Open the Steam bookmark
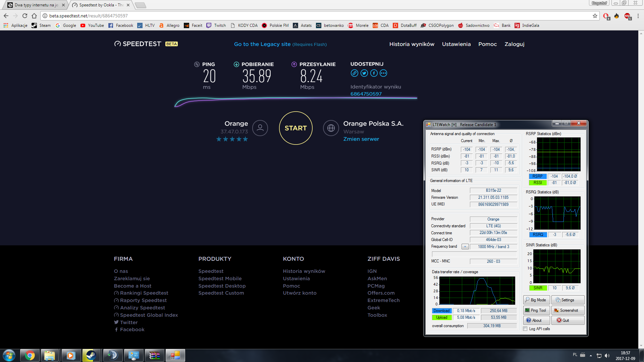The height and width of the screenshot is (362, 644). [41, 25]
